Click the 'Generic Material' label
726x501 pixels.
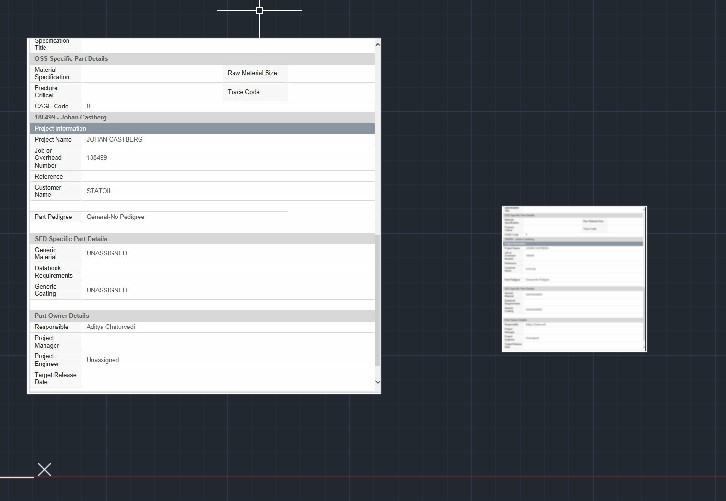45,253
